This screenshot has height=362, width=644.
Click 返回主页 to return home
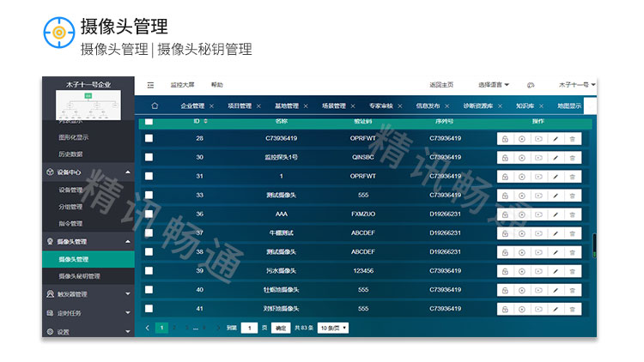click(x=441, y=85)
